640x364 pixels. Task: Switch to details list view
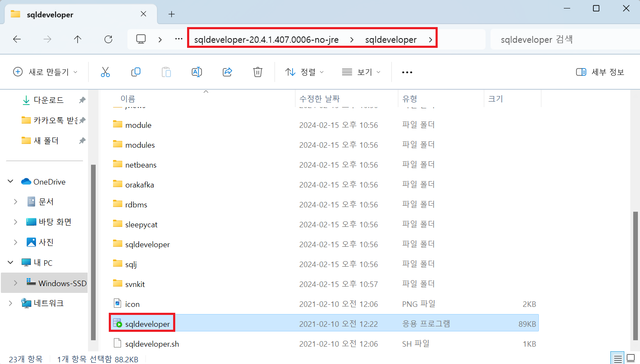[x=617, y=357]
